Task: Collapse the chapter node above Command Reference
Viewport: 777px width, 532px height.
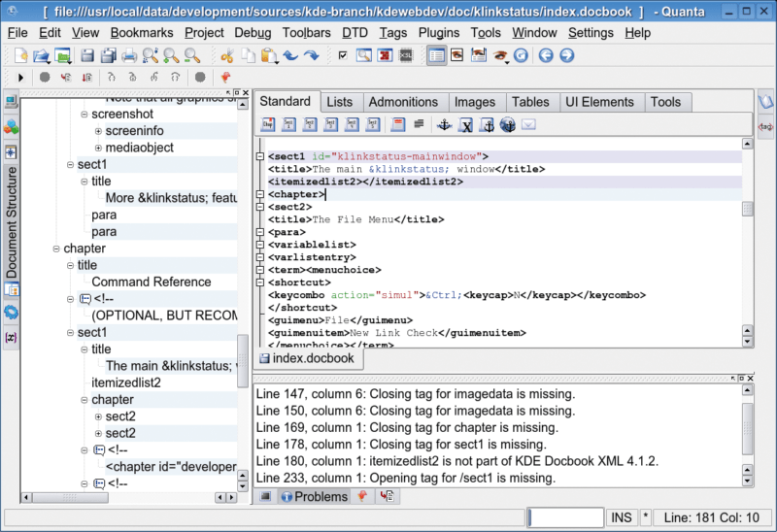Action: pos(56,249)
